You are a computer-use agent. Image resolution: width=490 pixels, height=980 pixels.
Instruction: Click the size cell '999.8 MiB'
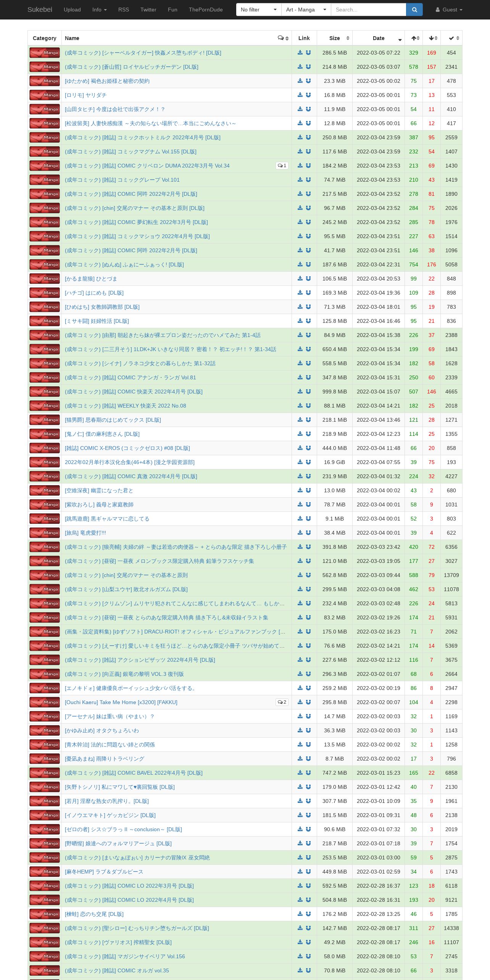(x=335, y=392)
